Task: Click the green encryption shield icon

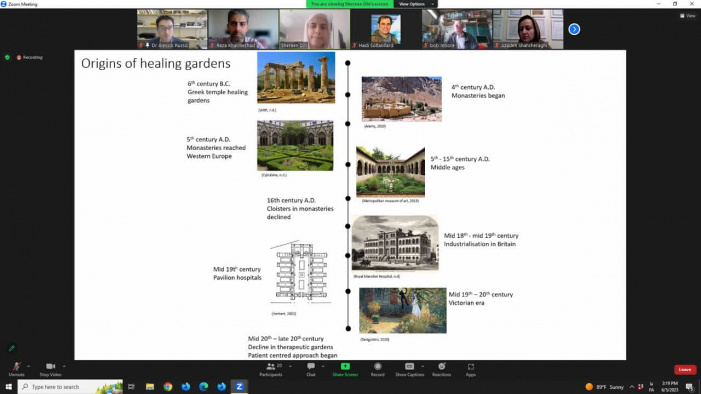Action: tap(7, 57)
